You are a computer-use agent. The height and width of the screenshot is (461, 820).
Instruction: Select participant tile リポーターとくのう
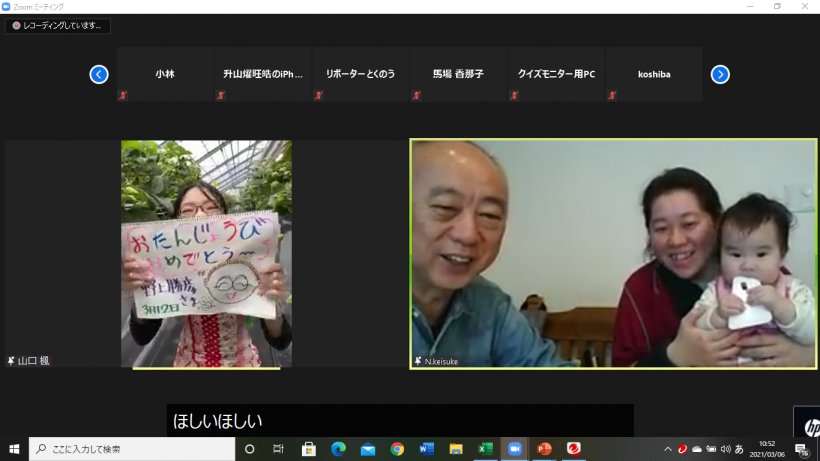pyautogui.click(x=361, y=75)
